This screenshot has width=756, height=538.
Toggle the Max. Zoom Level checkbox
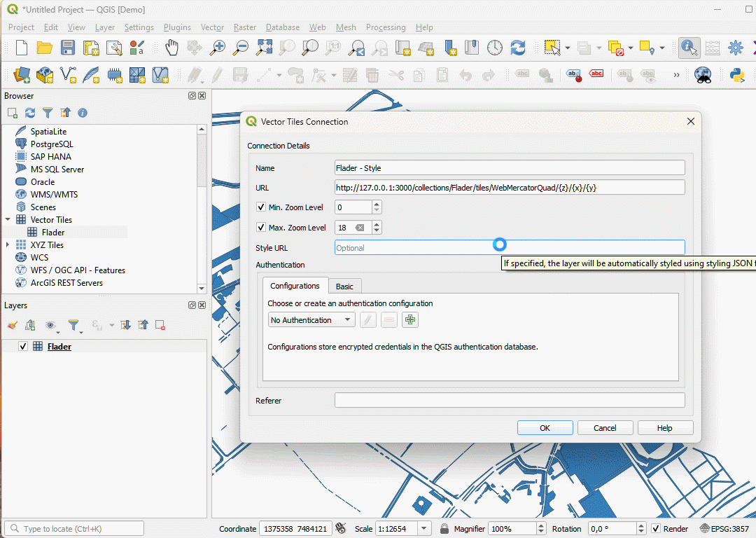point(261,227)
